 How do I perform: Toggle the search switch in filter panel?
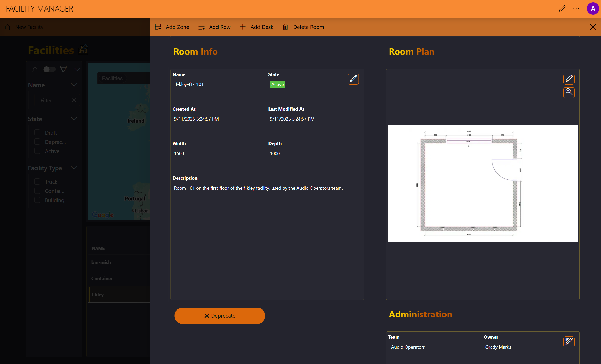[49, 69]
